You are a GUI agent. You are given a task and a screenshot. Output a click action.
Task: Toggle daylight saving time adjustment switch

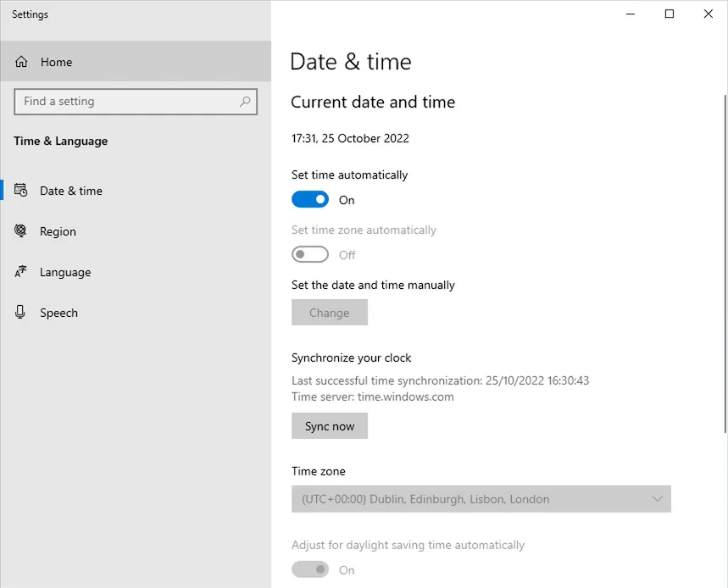click(x=310, y=569)
